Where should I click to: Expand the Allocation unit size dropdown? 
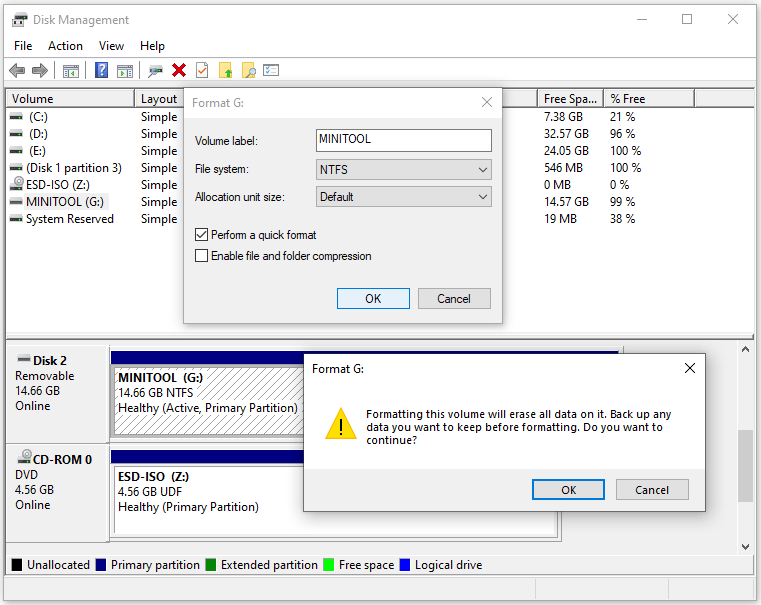coord(403,197)
